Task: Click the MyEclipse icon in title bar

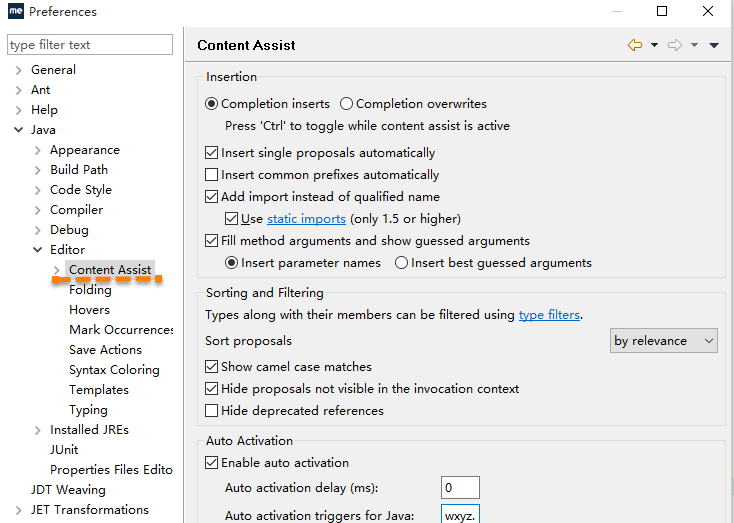Action: pos(16,11)
